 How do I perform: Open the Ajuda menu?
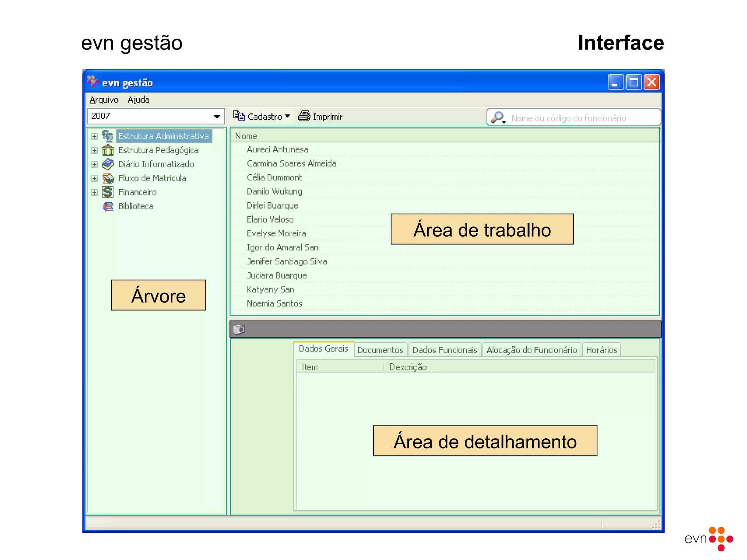pos(139,100)
